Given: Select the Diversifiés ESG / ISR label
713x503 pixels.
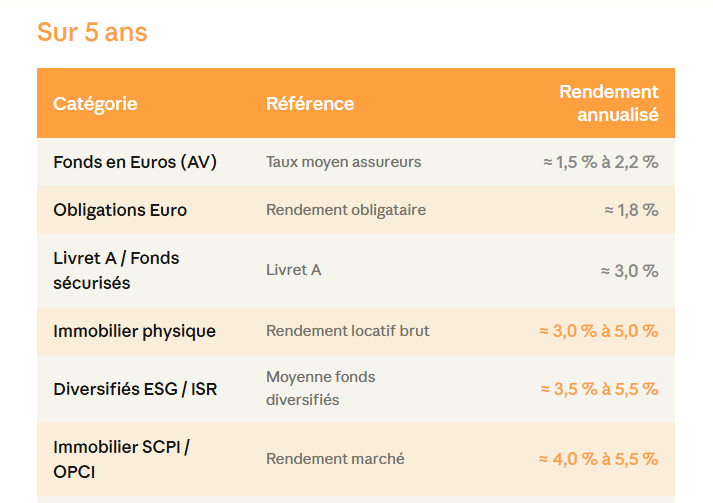Looking at the screenshot, I should (135, 389).
